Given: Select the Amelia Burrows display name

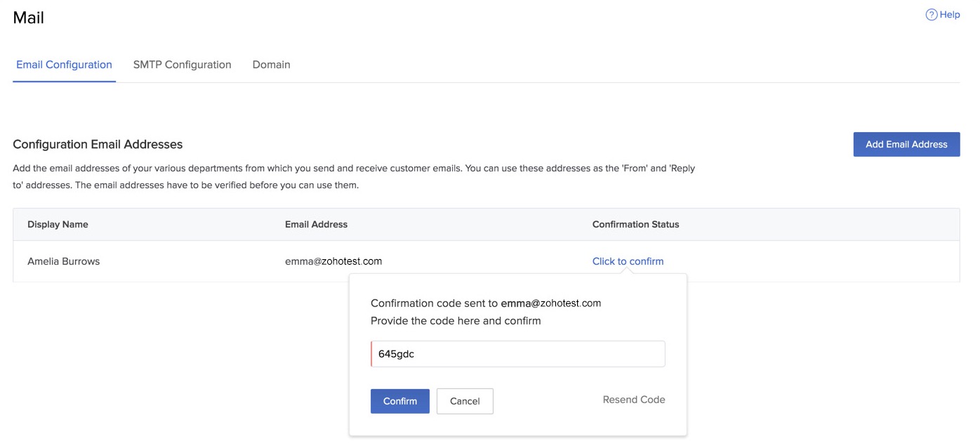Looking at the screenshot, I should 64,261.
